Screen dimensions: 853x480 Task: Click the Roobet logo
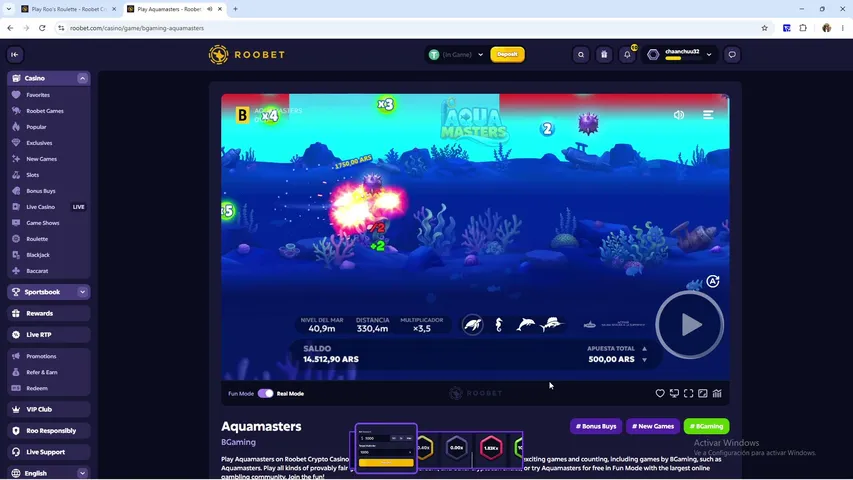tap(246, 54)
